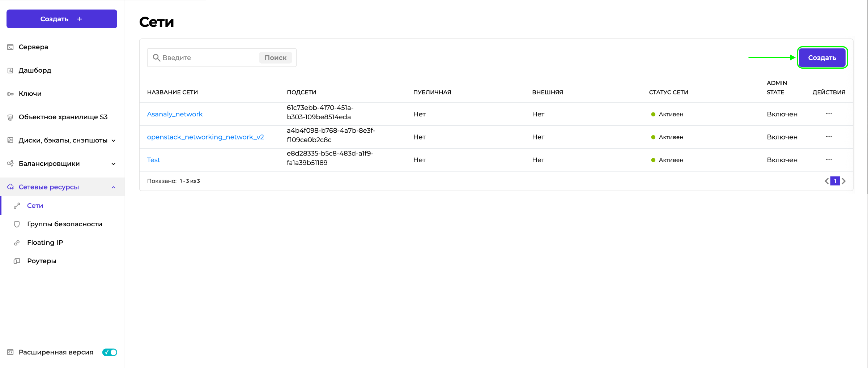Select Сети in the sidebar menu
The image size is (868, 368).
(x=35, y=206)
